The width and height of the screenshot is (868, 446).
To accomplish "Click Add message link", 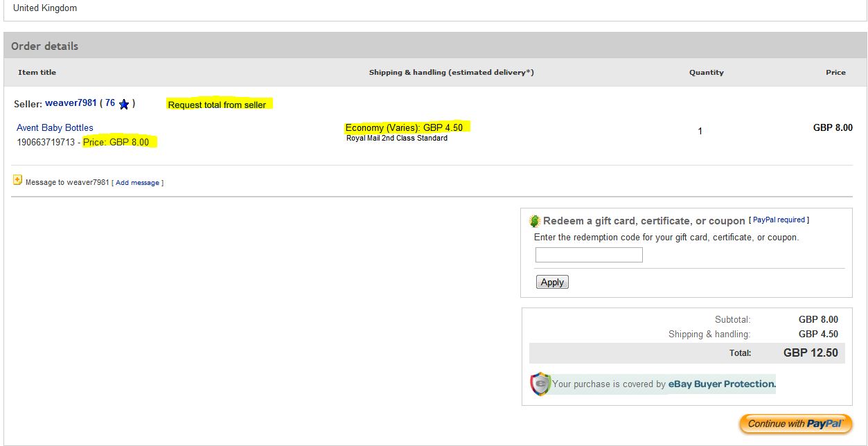I will tap(137, 183).
